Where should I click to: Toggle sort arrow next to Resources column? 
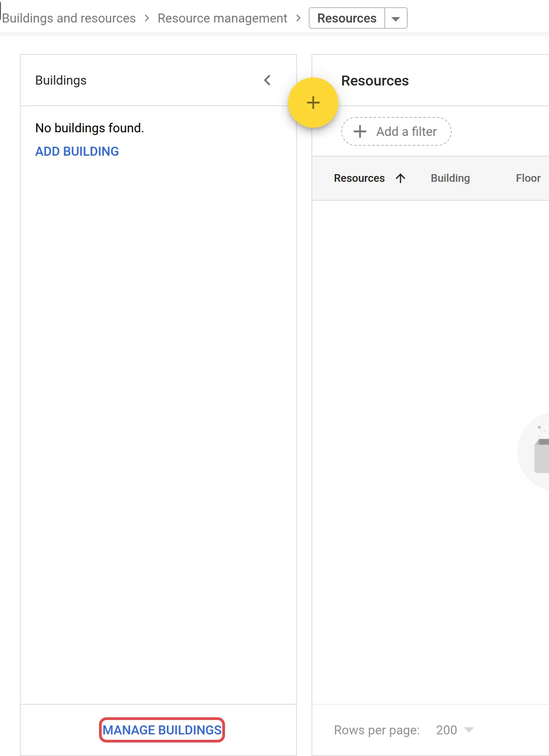coord(400,178)
